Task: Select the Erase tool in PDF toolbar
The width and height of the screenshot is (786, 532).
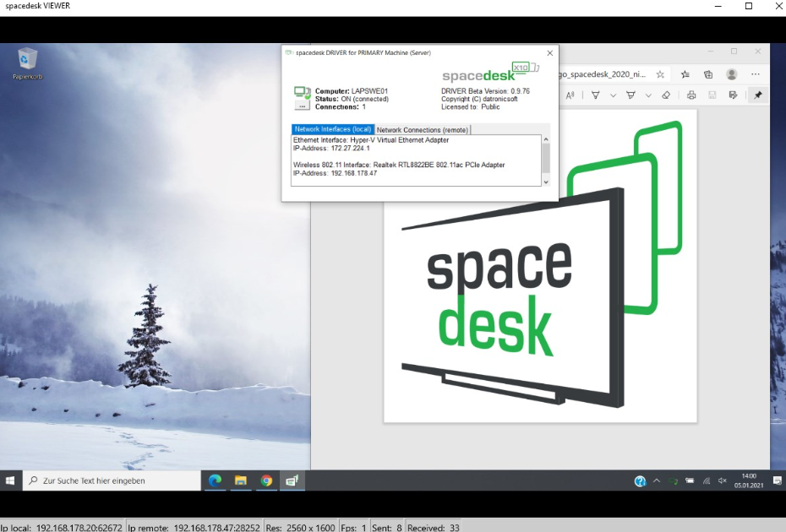Action: [x=666, y=95]
